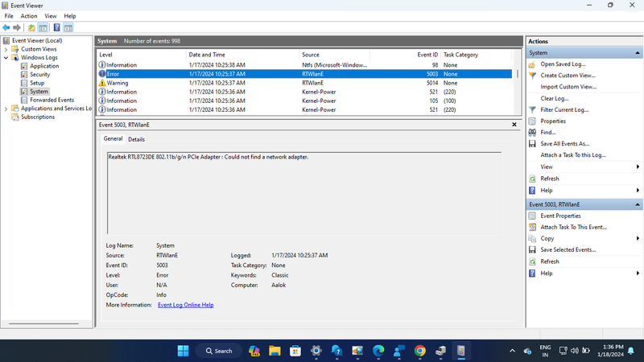Open the Action menu
Viewport: 644px width, 362px height.
coord(29,16)
